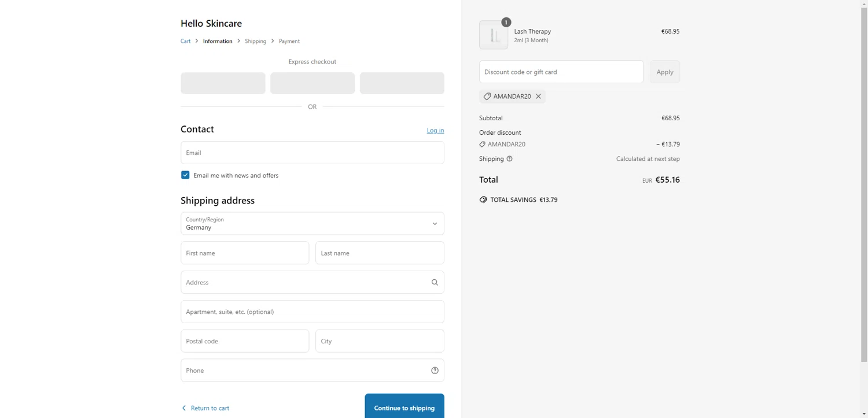This screenshot has height=418, width=868.
Task: Focus the First name field
Action: (245, 253)
